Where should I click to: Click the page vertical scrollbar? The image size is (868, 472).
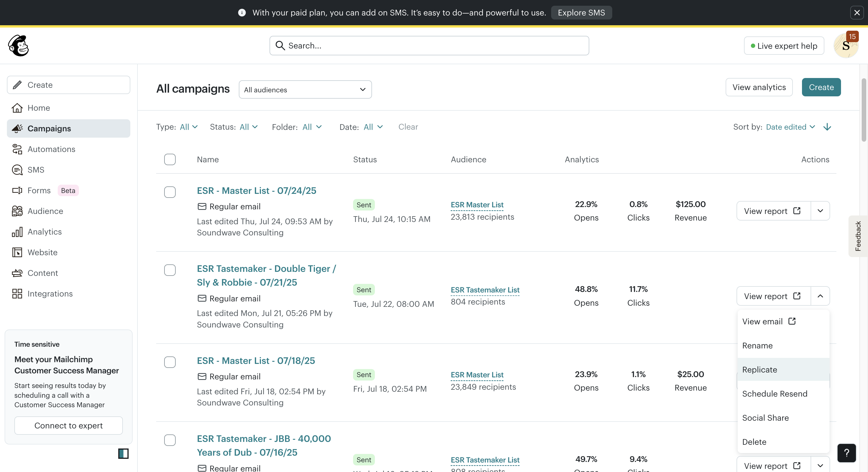(x=864, y=110)
